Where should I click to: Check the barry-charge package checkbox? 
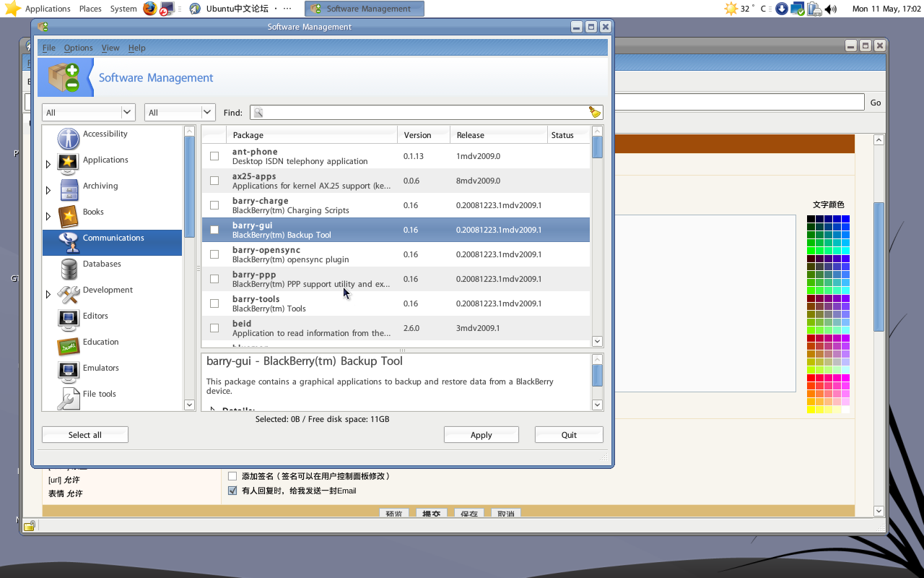[214, 205]
